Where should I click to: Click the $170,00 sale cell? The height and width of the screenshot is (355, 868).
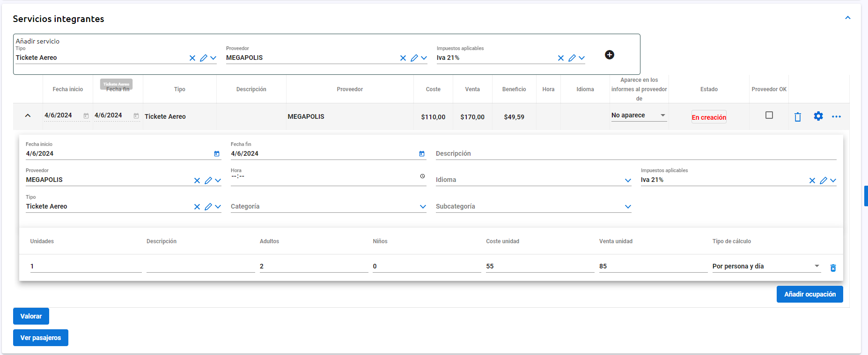(472, 117)
